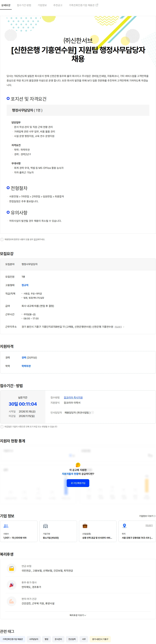Click the (주)신한서브 company name
156x644 pixels.
point(78,40)
